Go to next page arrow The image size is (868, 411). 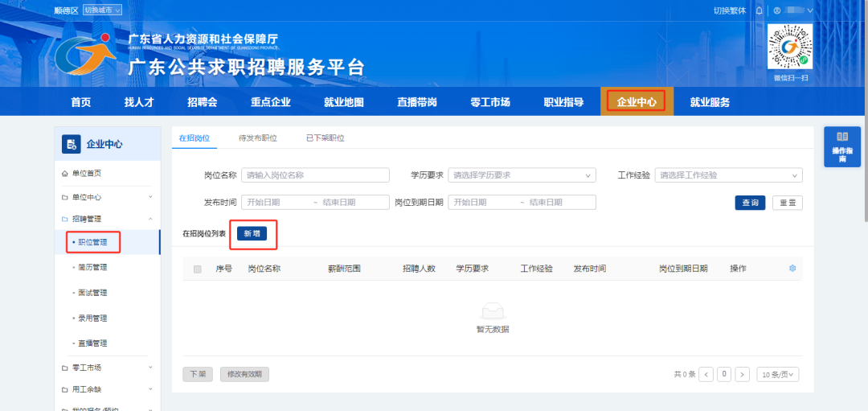tap(743, 375)
